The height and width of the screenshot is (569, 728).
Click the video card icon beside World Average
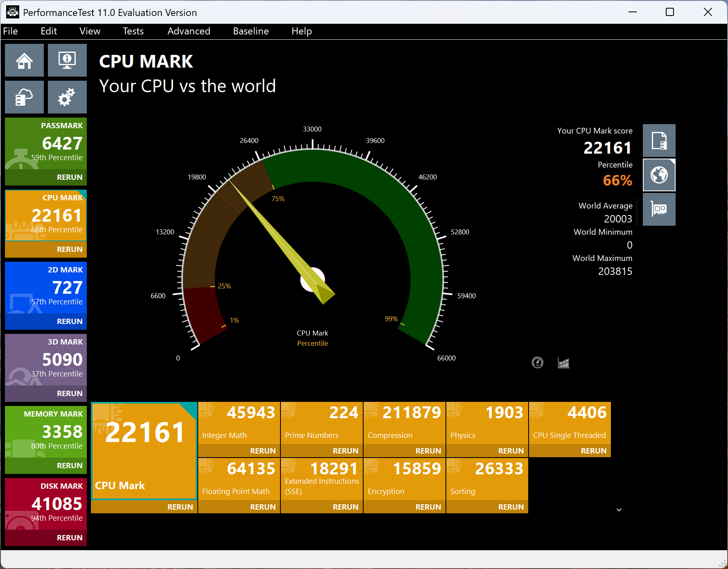pos(659,209)
